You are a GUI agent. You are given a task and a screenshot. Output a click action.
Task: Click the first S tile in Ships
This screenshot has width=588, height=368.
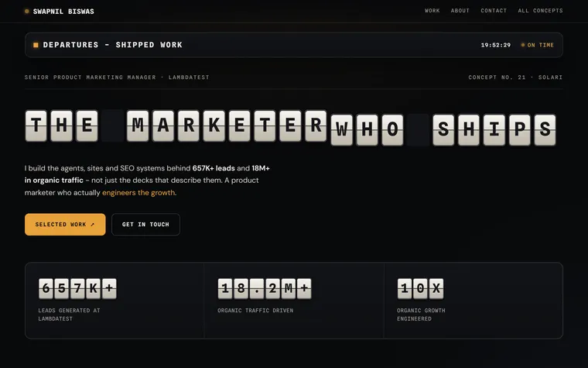point(443,130)
